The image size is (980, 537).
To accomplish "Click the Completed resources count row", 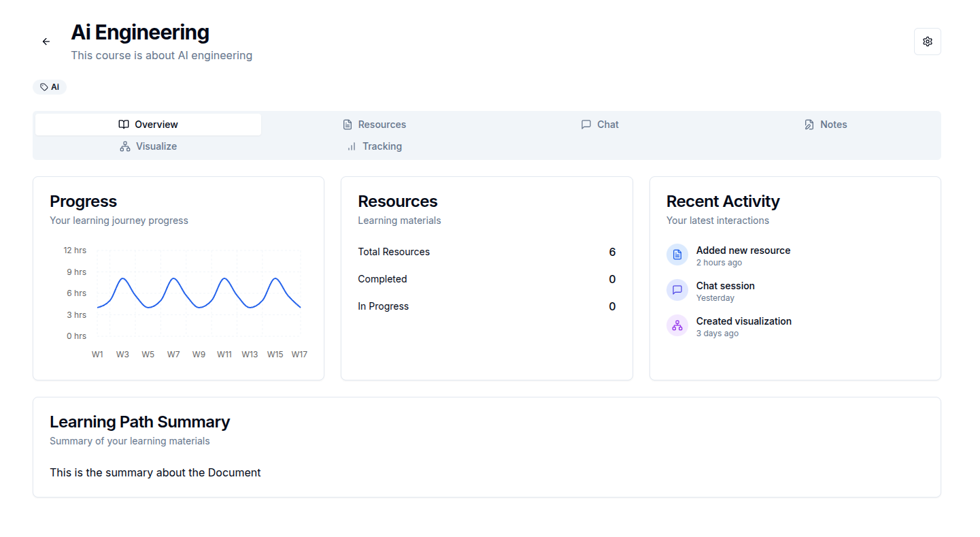I will [x=486, y=279].
